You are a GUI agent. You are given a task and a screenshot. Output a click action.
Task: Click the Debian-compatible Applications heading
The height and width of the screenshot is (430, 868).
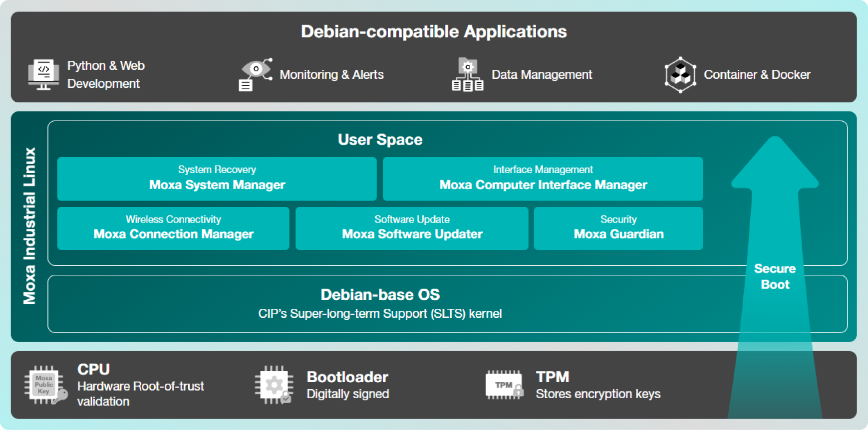434,31
